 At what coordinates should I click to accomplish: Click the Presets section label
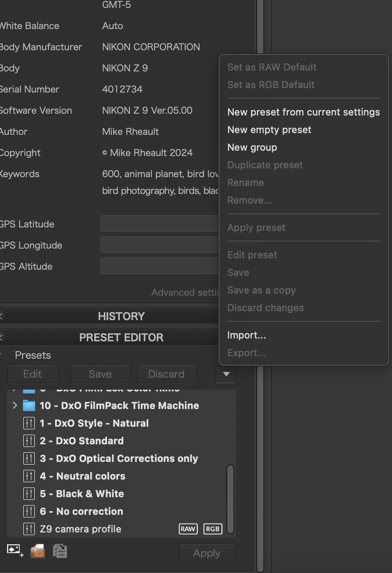[x=33, y=355]
